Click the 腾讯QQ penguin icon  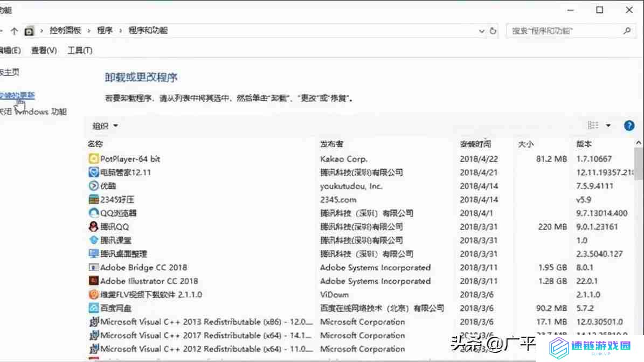[x=93, y=227]
